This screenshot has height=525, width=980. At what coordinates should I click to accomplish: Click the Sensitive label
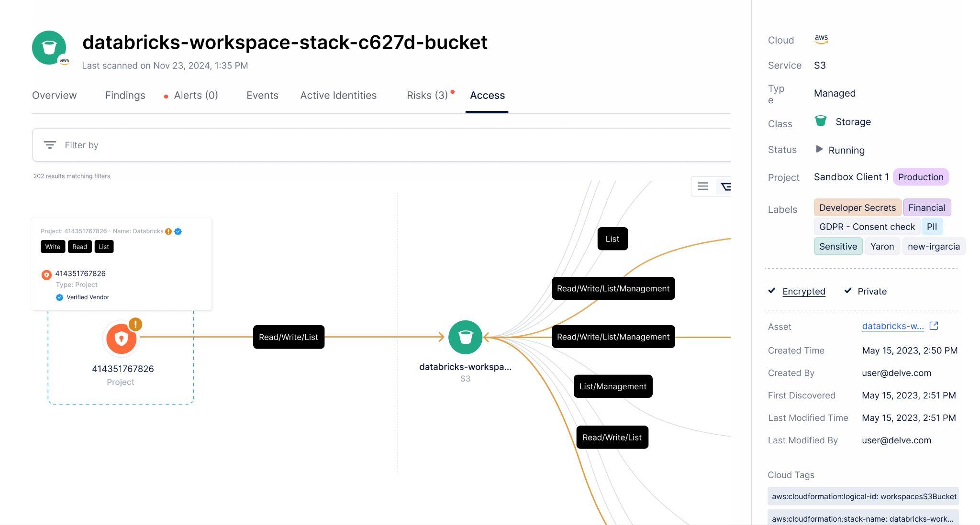coord(838,246)
